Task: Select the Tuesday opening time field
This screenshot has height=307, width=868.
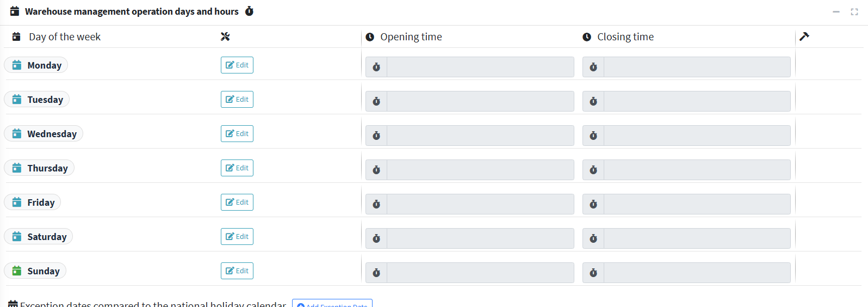Action: (480, 101)
